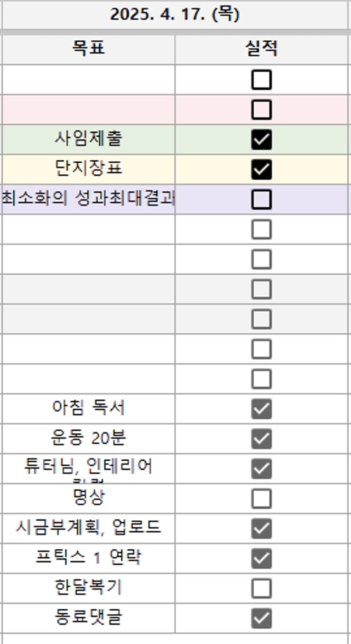The width and height of the screenshot is (351, 644).
Task: Select the 2025. 4. 17. (목) date header
Action: (x=175, y=15)
